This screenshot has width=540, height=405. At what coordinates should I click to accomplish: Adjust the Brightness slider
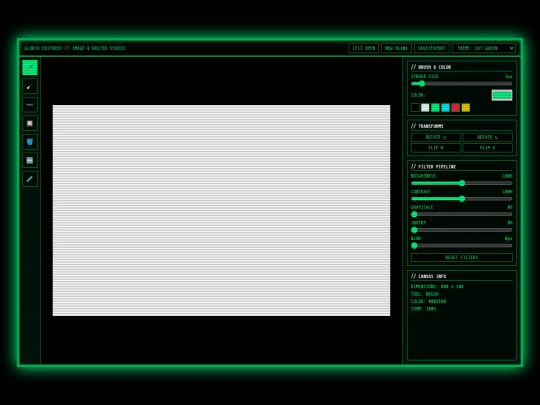pyautogui.click(x=461, y=183)
